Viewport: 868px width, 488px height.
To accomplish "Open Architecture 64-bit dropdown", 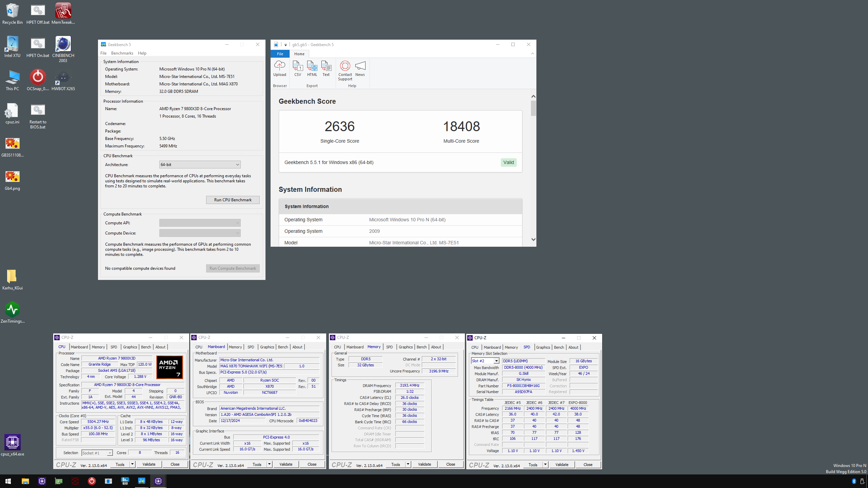I will [x=200, y=165].
